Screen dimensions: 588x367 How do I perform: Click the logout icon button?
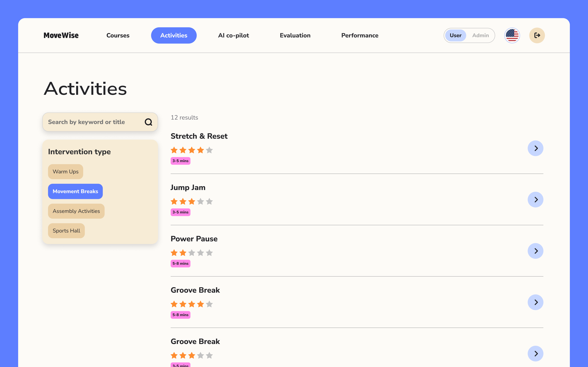[x=537, y=36]
